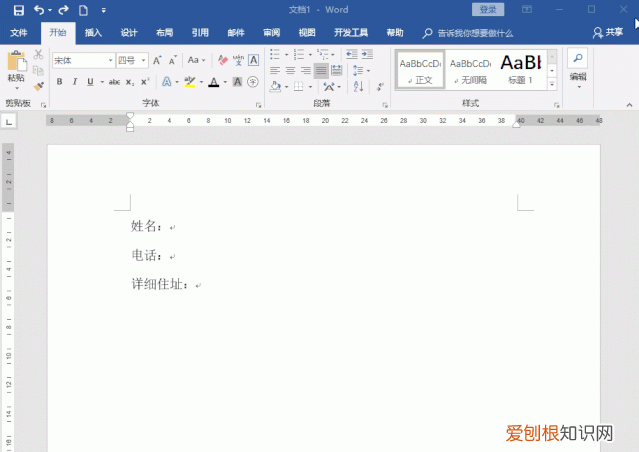
Task: Toggle subscript formatting
Action: coord(130,82)
